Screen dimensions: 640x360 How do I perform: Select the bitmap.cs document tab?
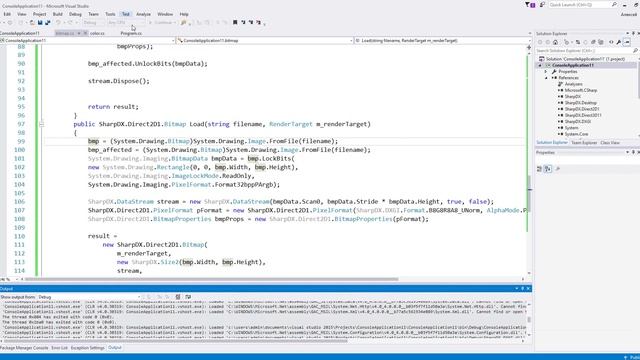pos(64,33)
